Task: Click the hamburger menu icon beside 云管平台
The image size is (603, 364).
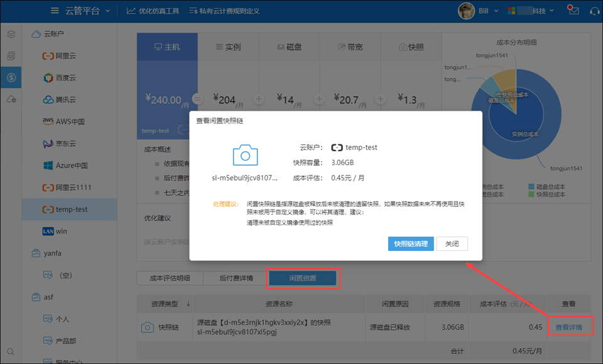Action: [55, 11]
